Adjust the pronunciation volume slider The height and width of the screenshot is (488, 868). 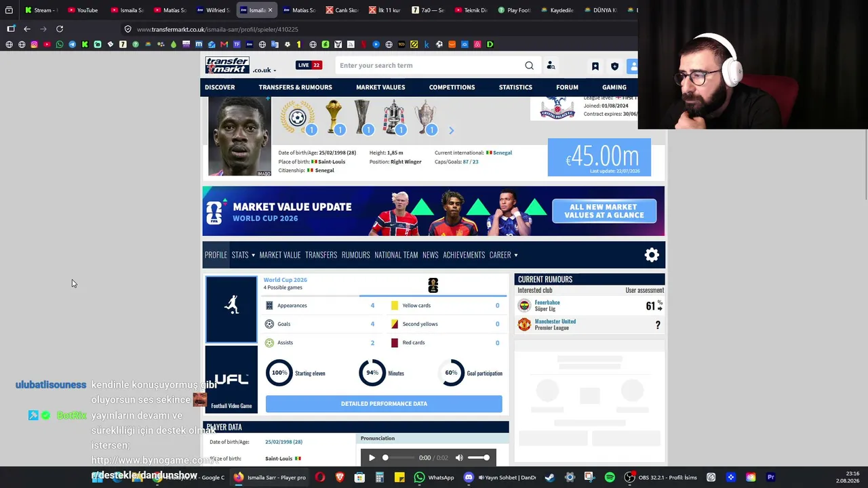point(479,458)
